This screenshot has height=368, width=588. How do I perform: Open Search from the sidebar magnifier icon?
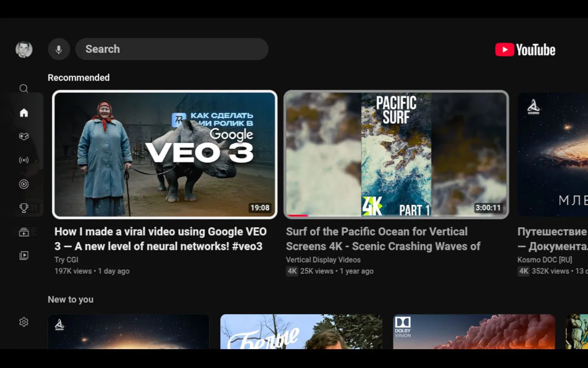(x=24, y=88)
